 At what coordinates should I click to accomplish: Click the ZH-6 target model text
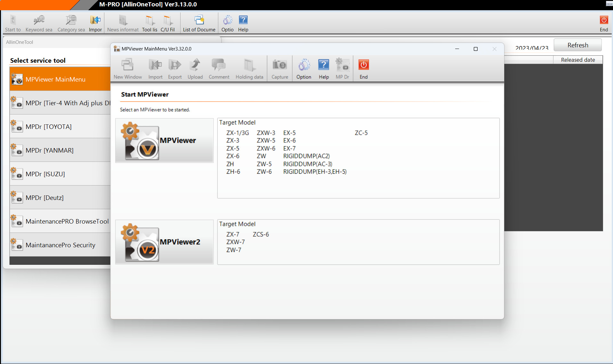(x=233, y=172)
